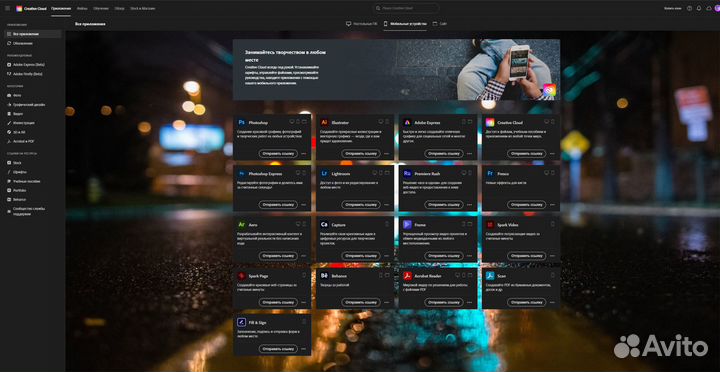Image resolution: width=720 pixels, height=372 pixels.
Task: Click the Scan app icon
Action: (490, 276)
